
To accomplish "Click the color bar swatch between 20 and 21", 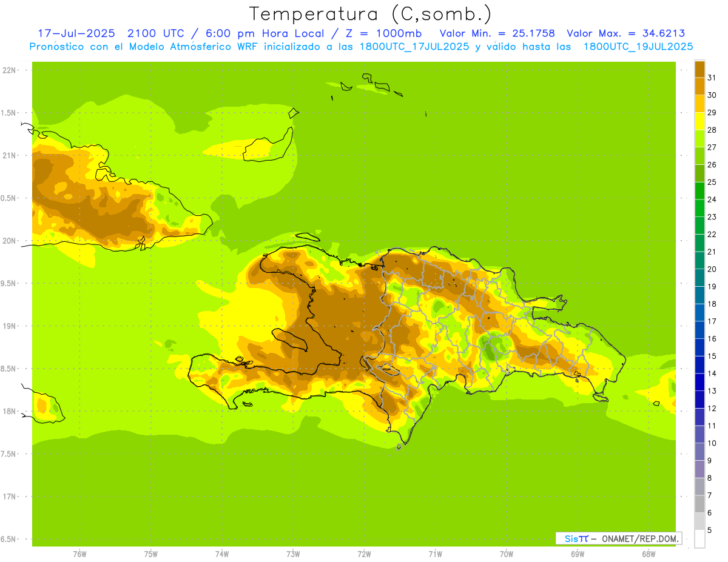I will point(699,259).
